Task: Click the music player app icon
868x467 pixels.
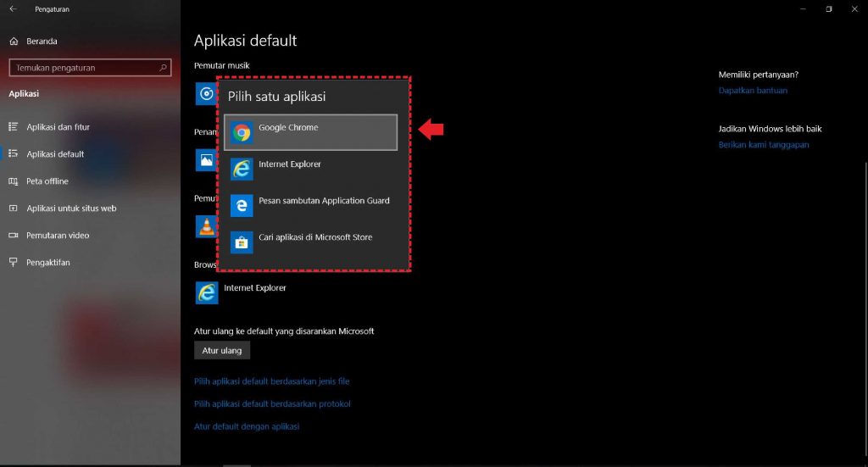Action: click(x=206, y=93)
